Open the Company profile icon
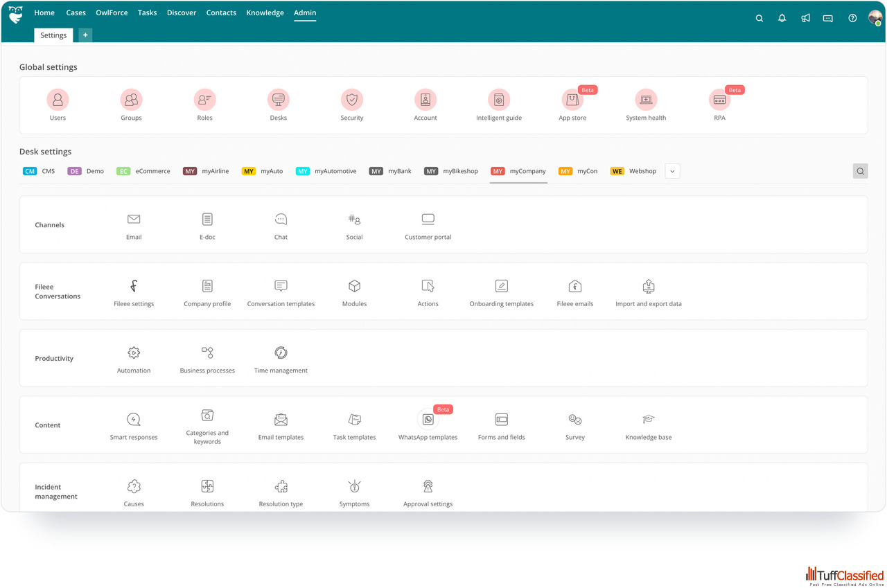This screenshot has height=588, width=887. coord(207,286)
